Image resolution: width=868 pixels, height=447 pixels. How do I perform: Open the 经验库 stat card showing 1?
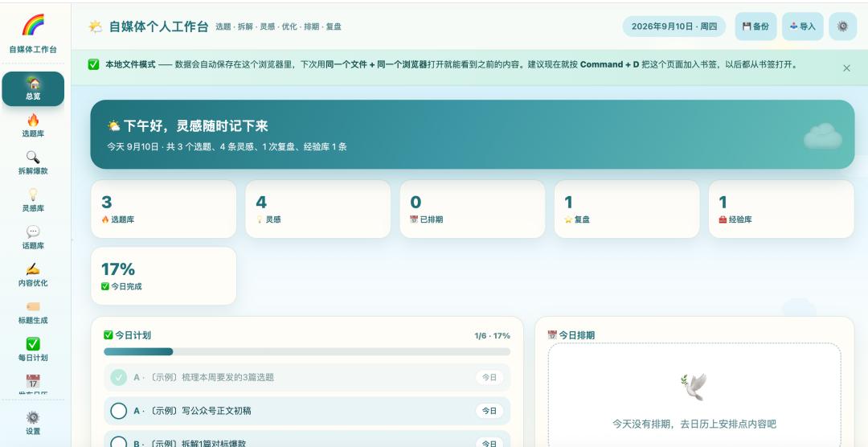tap(781, 209)
